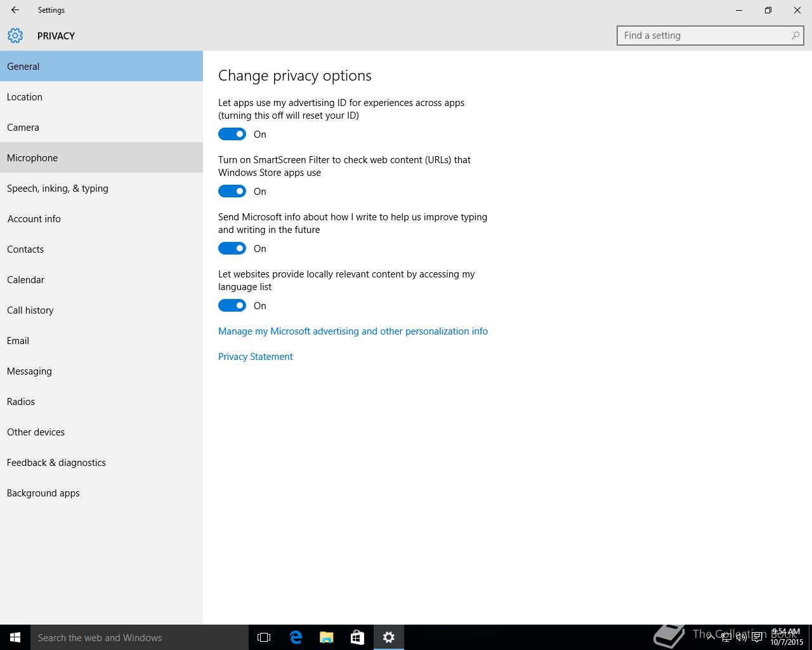Open the Microphone privacy section

(x=101, y=157)
